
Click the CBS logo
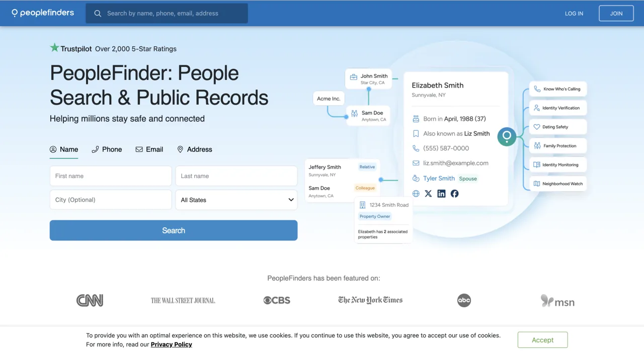coord(277,300)
